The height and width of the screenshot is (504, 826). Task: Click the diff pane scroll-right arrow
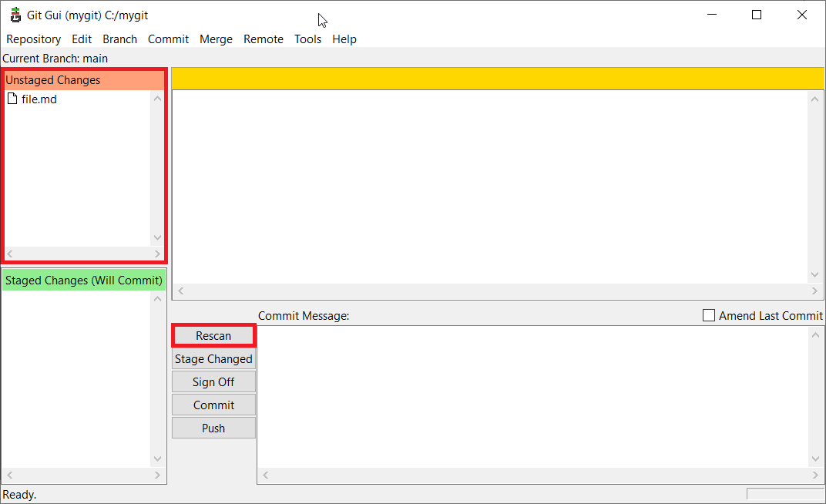(x=814, y=291)
